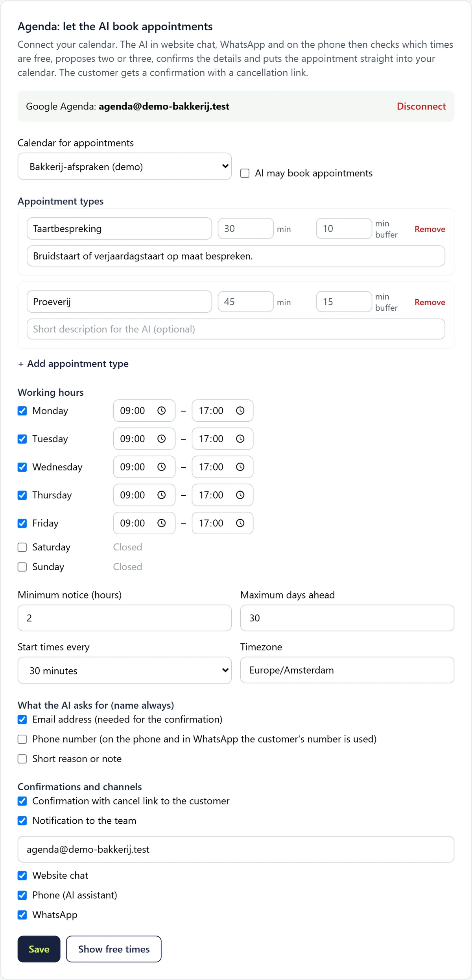Open the Tuesday start time clock picker

pyautogui.click(x=161, y=439)
